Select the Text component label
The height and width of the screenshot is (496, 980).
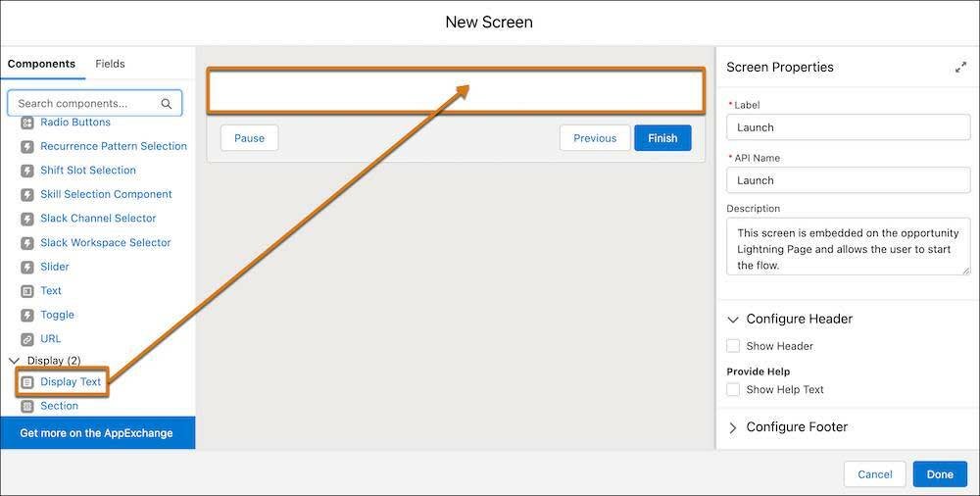pyautogui.click(x=51, y=291)
